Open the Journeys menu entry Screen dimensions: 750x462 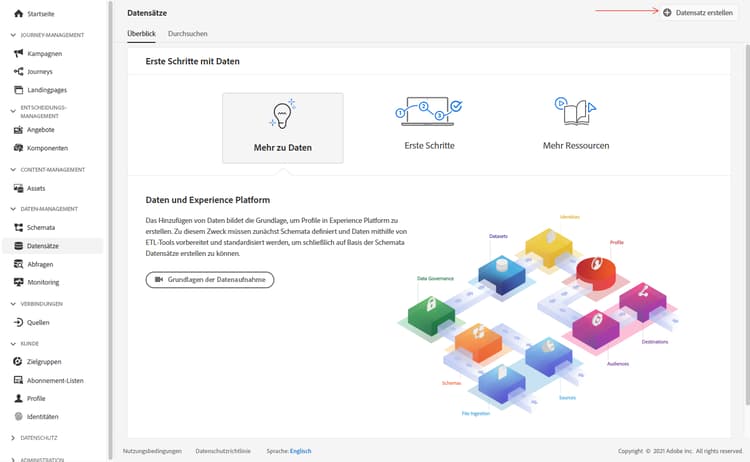pyautogui.click(x=40, y=72)
